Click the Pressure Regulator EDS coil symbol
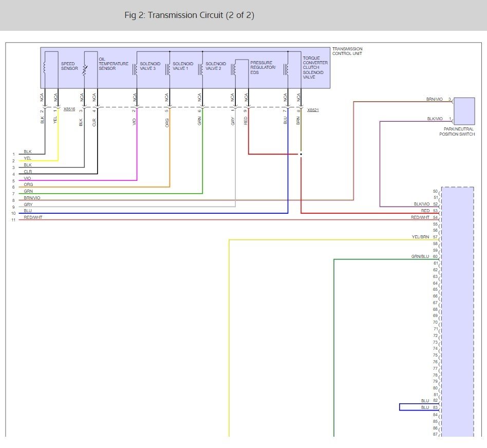Screen dimensions: 487x448 coord(234,69)
